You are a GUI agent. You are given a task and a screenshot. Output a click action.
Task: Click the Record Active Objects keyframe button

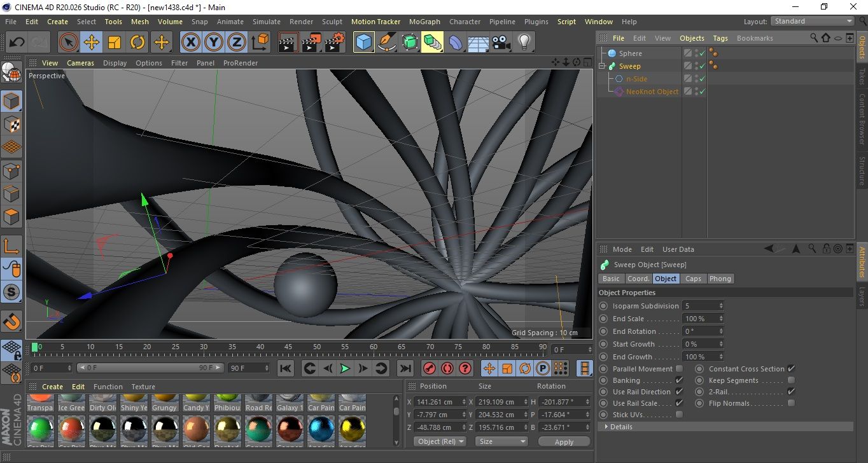click(x=429, y=368)
